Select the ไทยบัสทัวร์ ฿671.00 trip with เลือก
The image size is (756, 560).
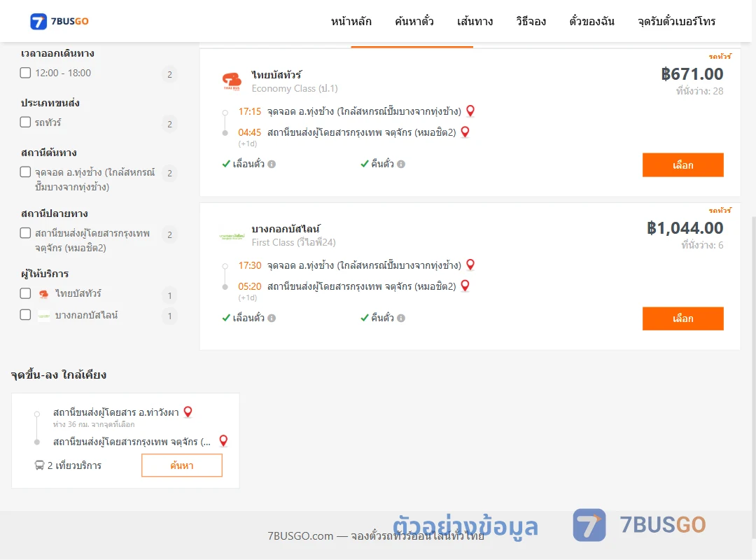(x=682, y=165)
